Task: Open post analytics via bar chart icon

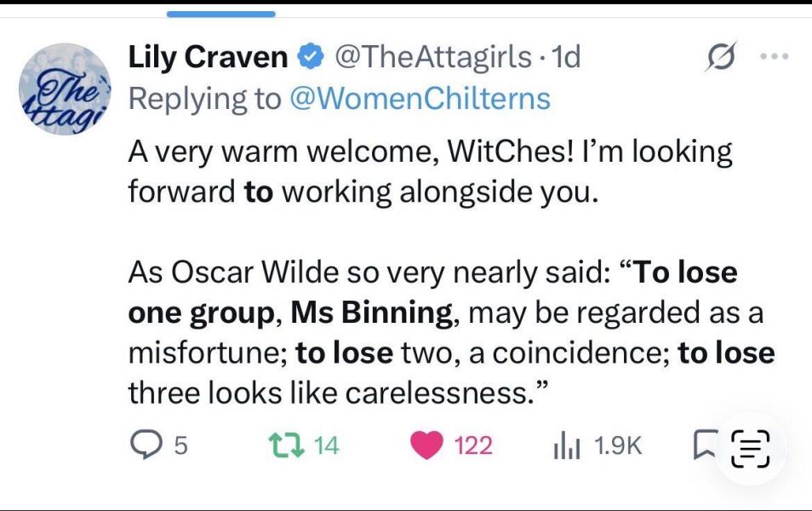Action: click(x=568, y=445)
